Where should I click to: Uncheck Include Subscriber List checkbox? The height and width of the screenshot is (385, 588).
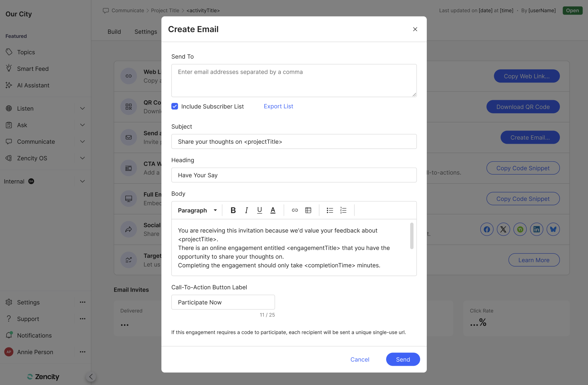[x=175, y=107]
